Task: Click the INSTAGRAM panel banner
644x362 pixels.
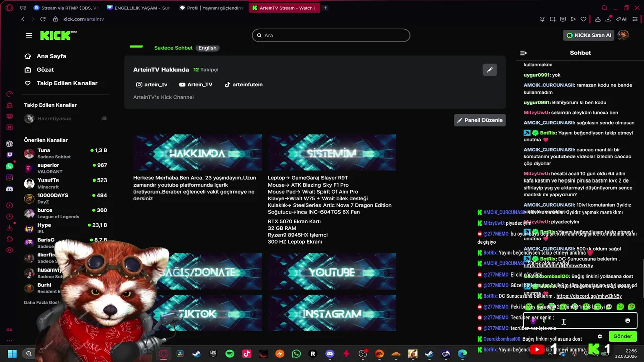Action: point(332,313)
